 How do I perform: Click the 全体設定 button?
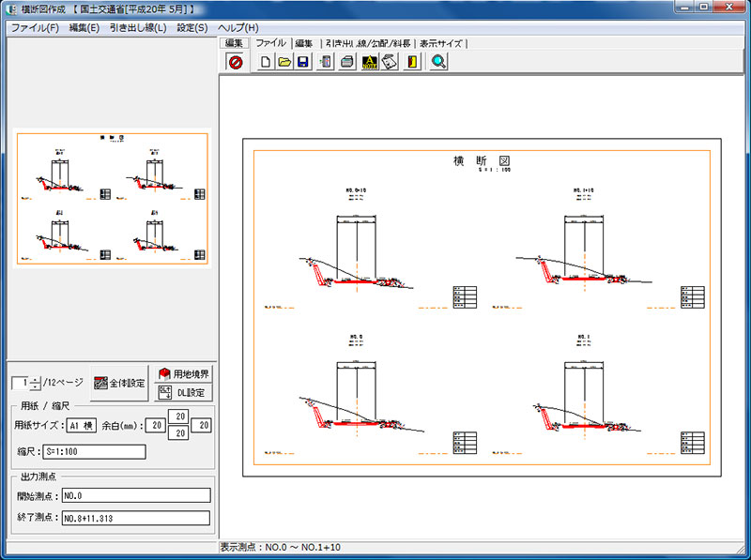[x=119, y=383]
